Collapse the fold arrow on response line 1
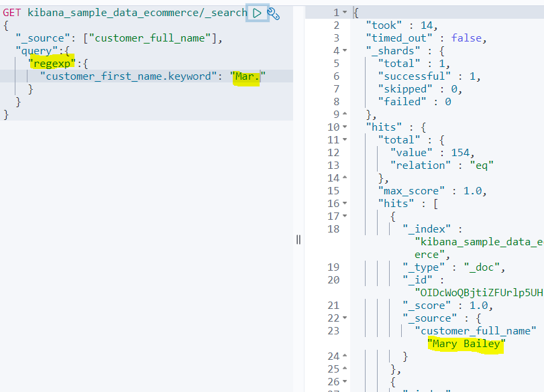 (x=345, y=12)
